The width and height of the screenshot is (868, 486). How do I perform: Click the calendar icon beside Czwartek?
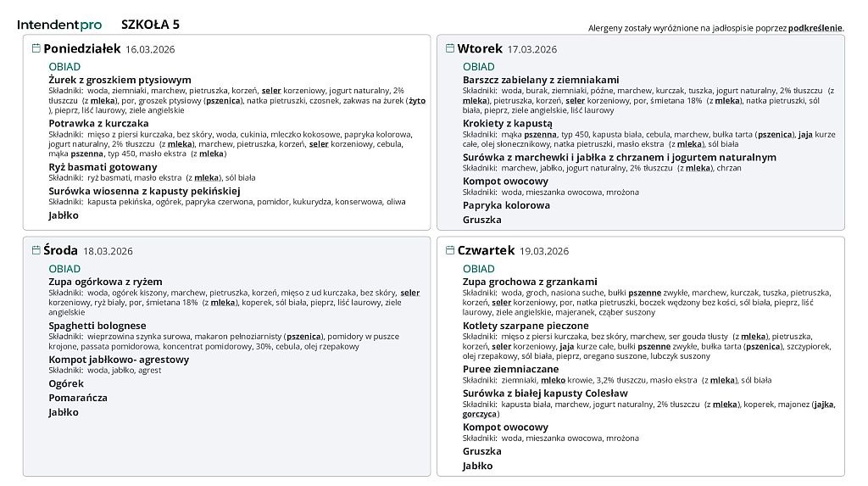pyautogui.click(x=450, y=250)
